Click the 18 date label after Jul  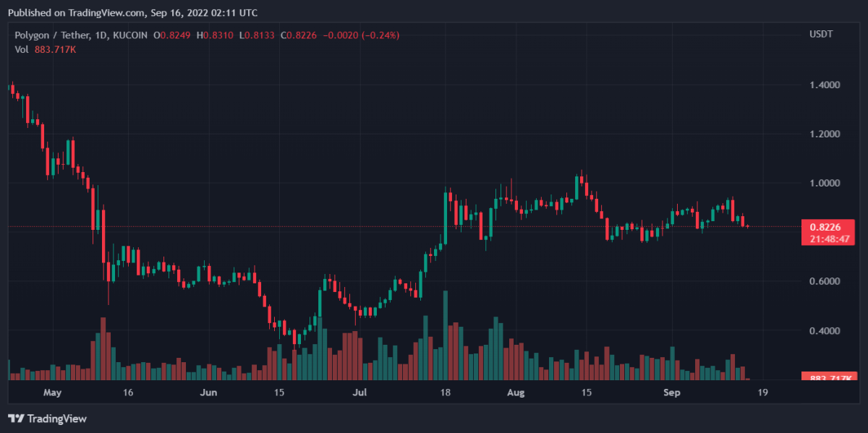point(446,393)
